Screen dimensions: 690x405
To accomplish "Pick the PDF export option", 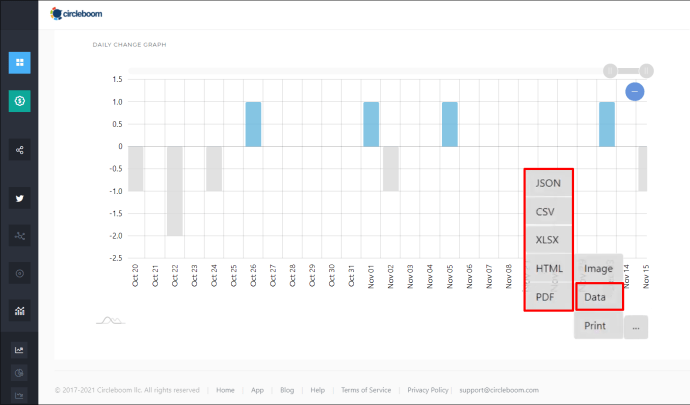I will coord(548,297).
